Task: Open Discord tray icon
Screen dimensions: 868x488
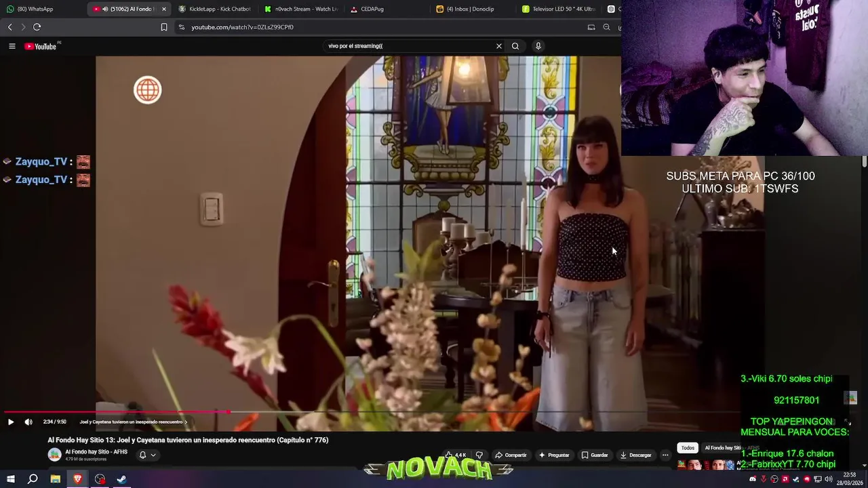Action: pos(753,479)
